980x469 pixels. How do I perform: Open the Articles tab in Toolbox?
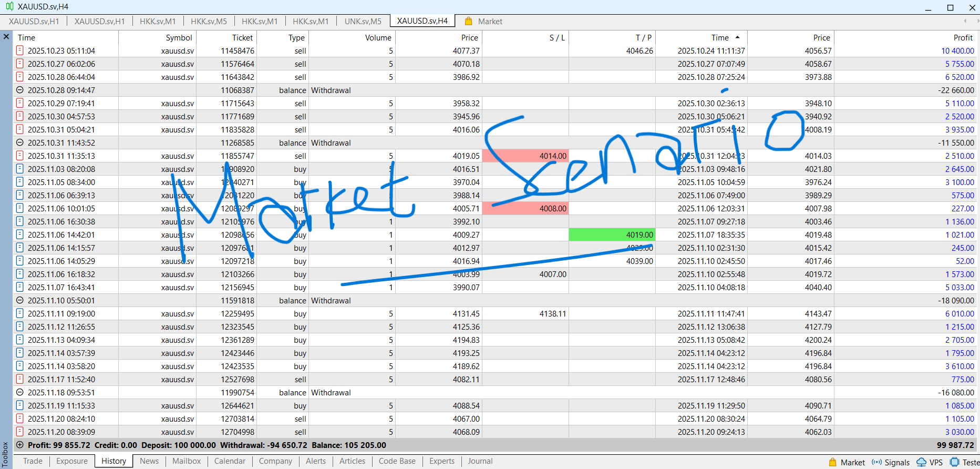[x=352, y=461]
